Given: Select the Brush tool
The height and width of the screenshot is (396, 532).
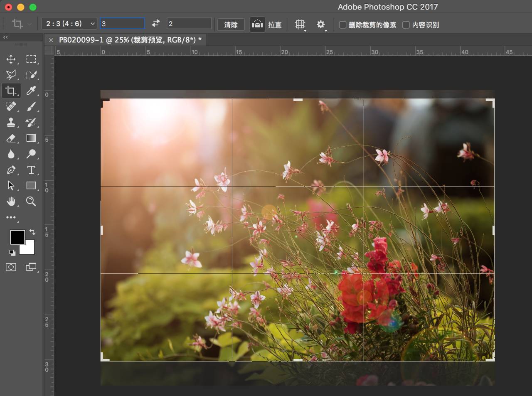Looking at the screenshot, I should pyautogui.click(x=31, y=107).
